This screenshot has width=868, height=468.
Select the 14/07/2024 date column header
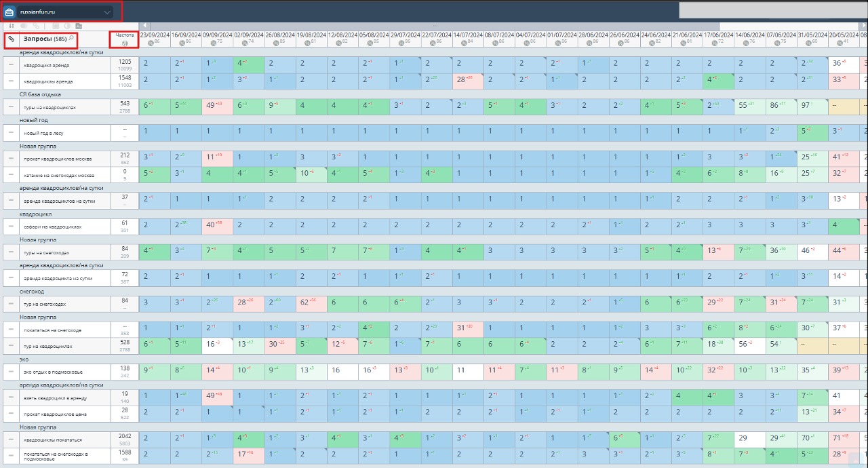(x=468, y=35)
